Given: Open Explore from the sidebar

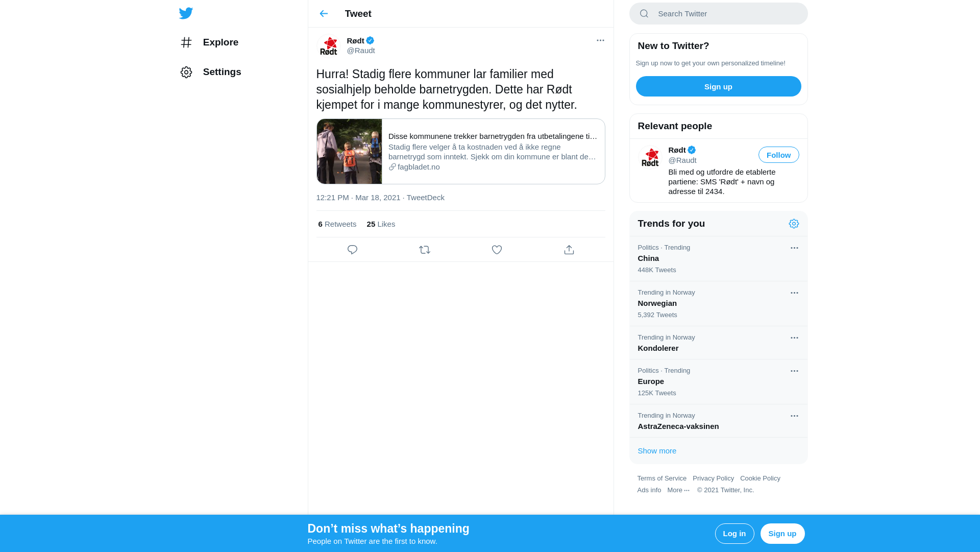Looking at the screenshot, I should point(209,42).
